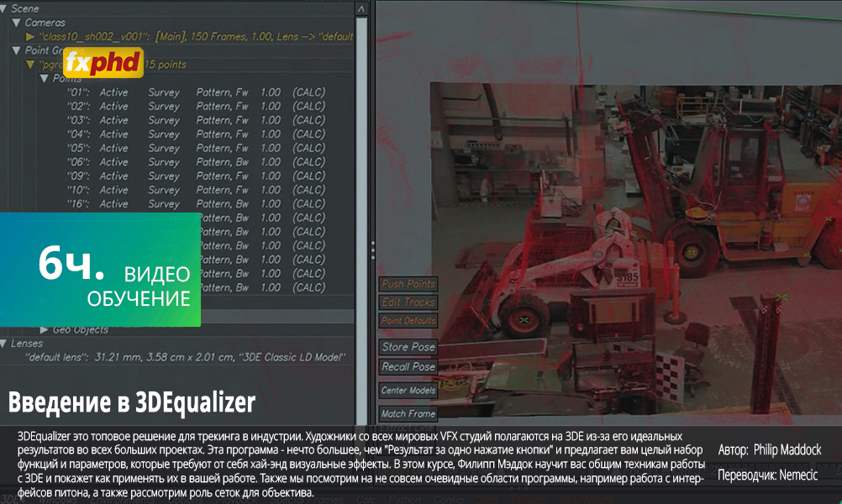Expand the class10_sh002_v001 camera entry

point(30,37)
